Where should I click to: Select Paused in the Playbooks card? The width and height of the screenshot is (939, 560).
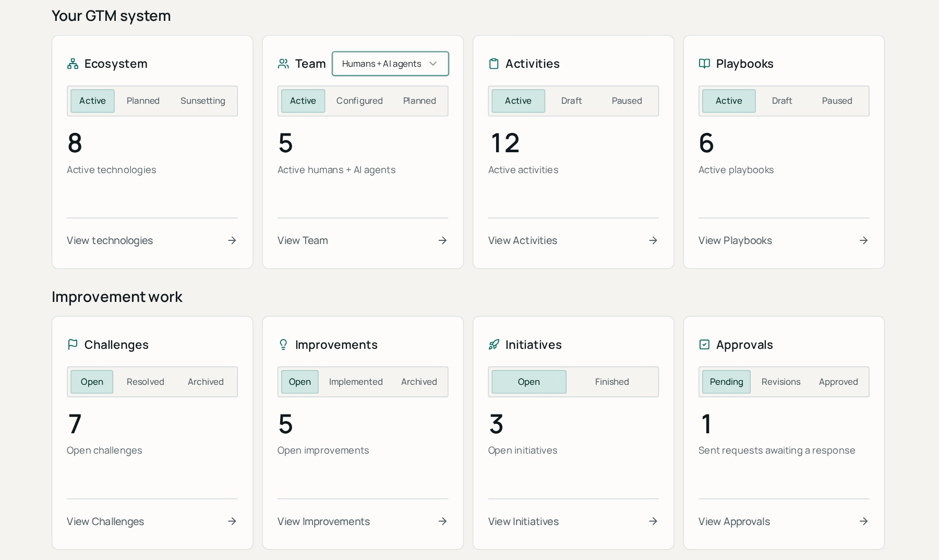(x=837, y=101)
